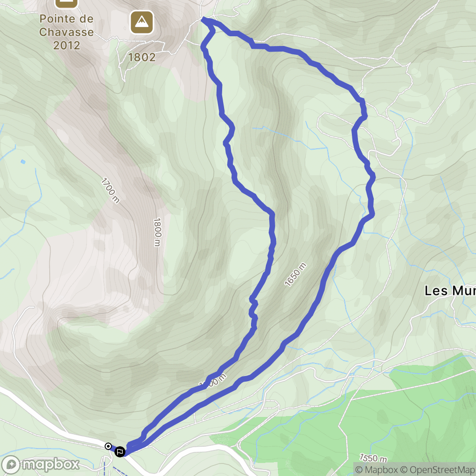The height and width of the screenshot is (476, 476).
Task: Open the OpenStreetMap attribution link
Action: point(438,469)
